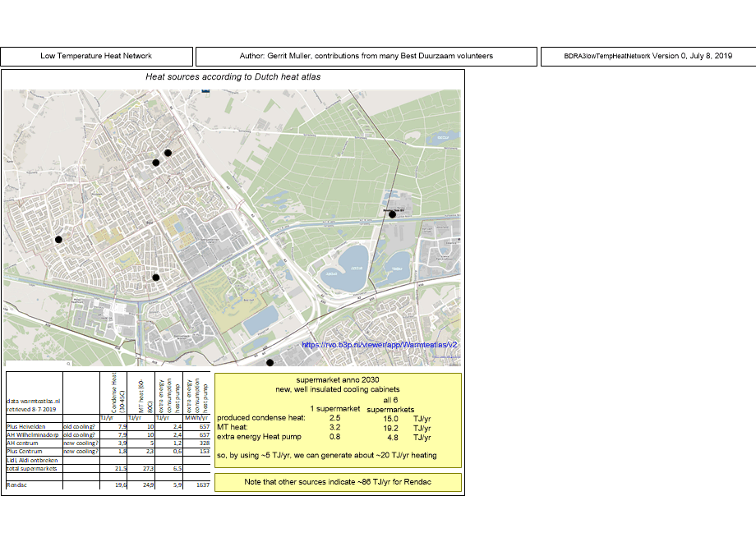Click 'new cooling?' in the AH centrum row
Image resolution: width=756 pixels, height=542 pixels.
(x=81, y=443)
